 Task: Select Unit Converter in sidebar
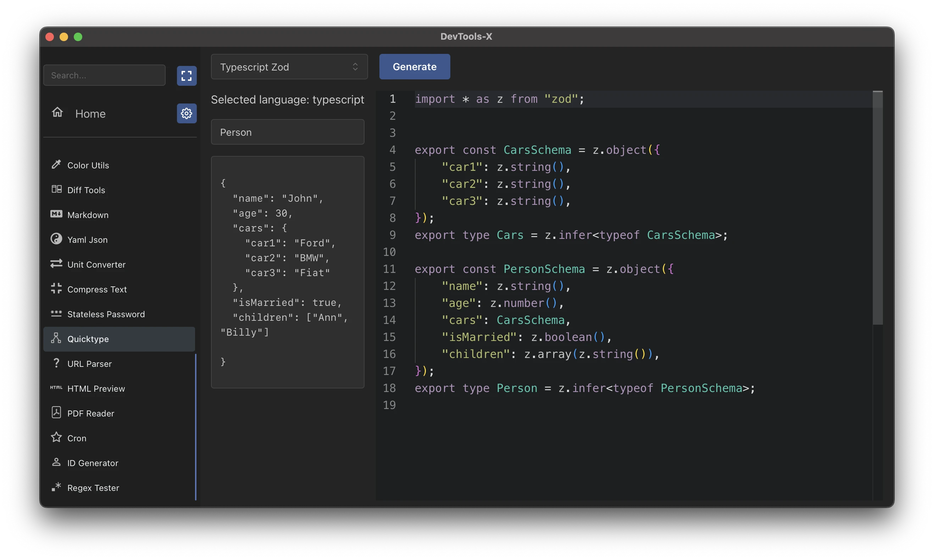[96, 265]
